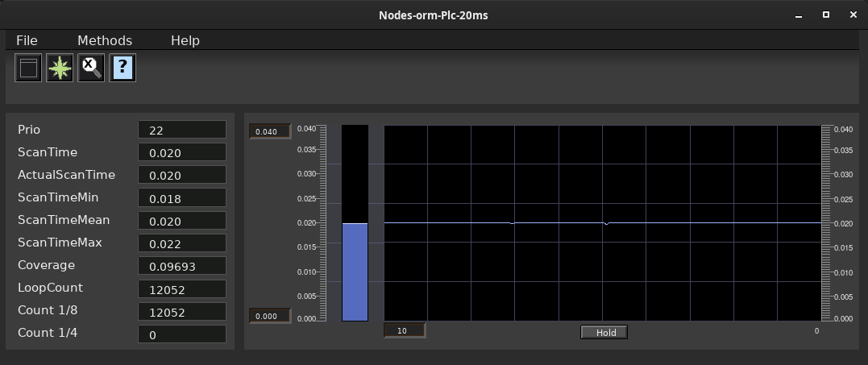The height and width of the screenshot is (365, 868).
Task: Maximize the Nodes-orm-Plc-20ms window
Action: tap(826, 15)
